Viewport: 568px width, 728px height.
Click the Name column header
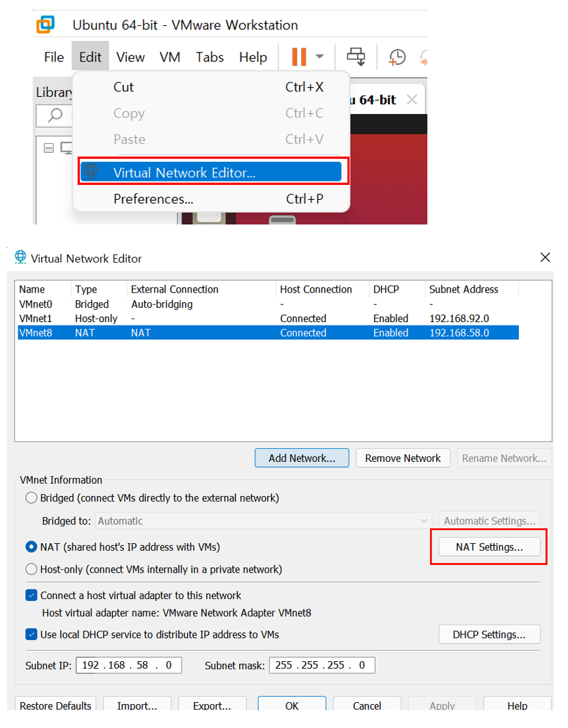coord(44,289)
